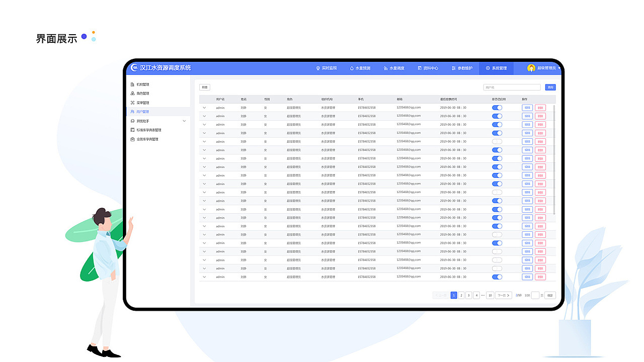644x362 pixels.
Task: Switch to the 实时监视 tab
Action: click(x=326, y=68)
